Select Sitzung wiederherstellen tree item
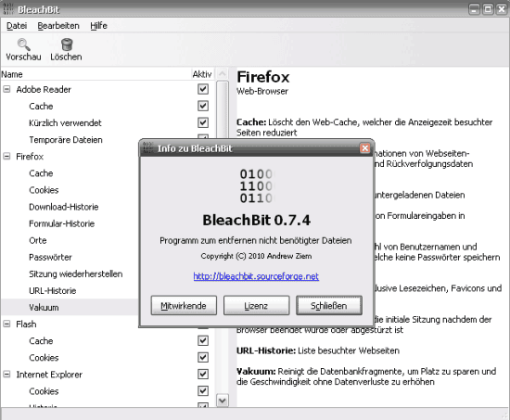This screenshot has height=420, width=510. click(76, 274)
